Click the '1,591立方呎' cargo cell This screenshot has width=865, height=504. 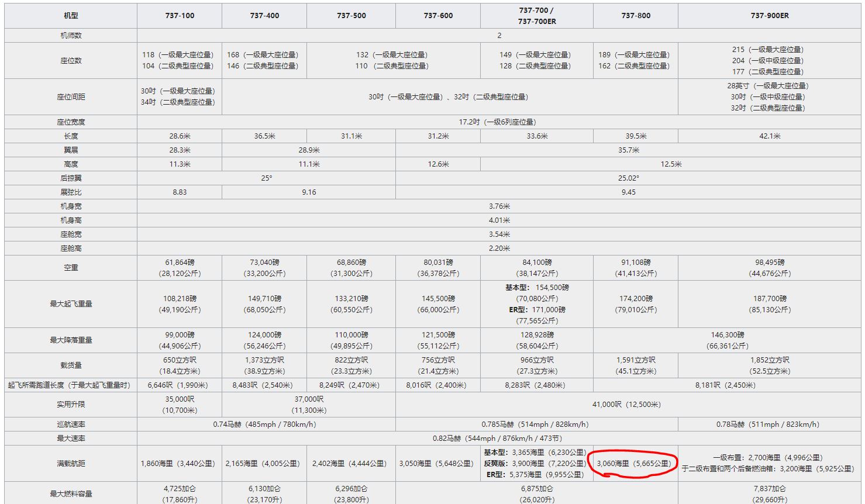[x=636, y=365]
